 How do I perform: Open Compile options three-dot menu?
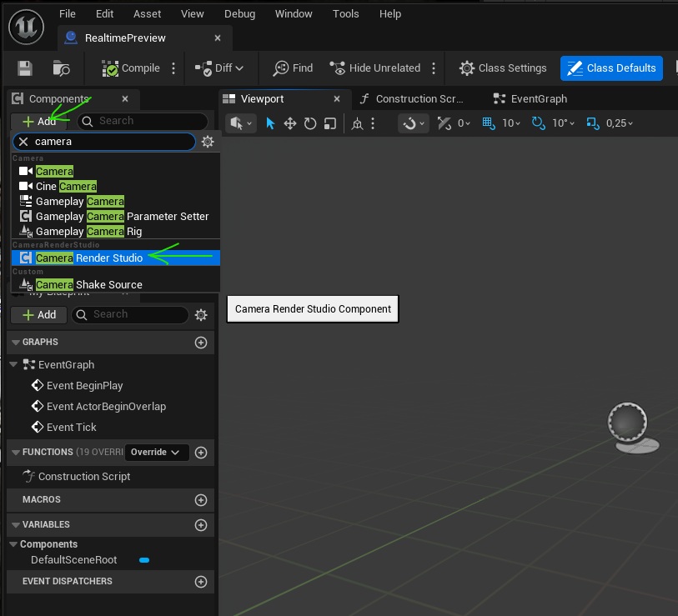pyautogui.click(x=173, y=68)
